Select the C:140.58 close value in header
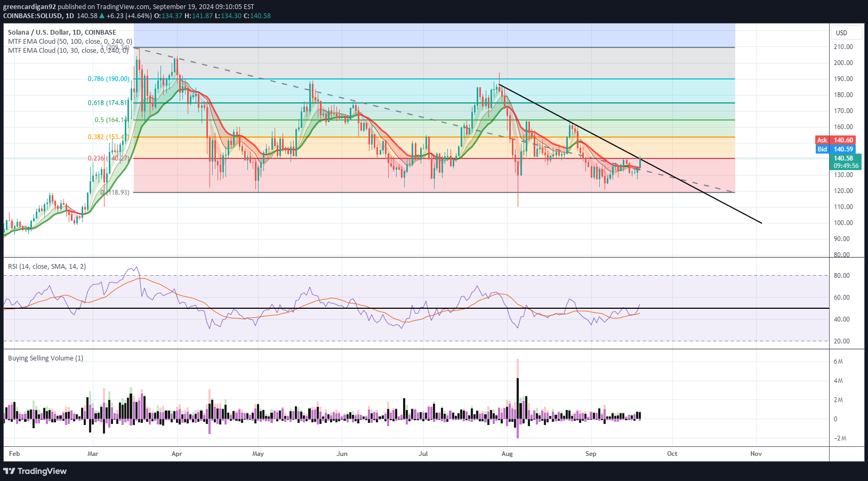The image size is (868, 481). [x=257, y=16]
